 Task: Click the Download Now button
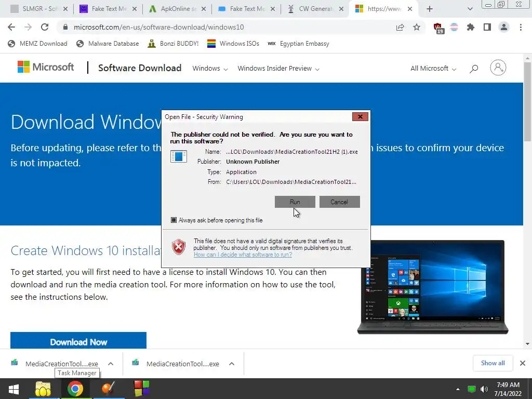(x=78, y=341)
